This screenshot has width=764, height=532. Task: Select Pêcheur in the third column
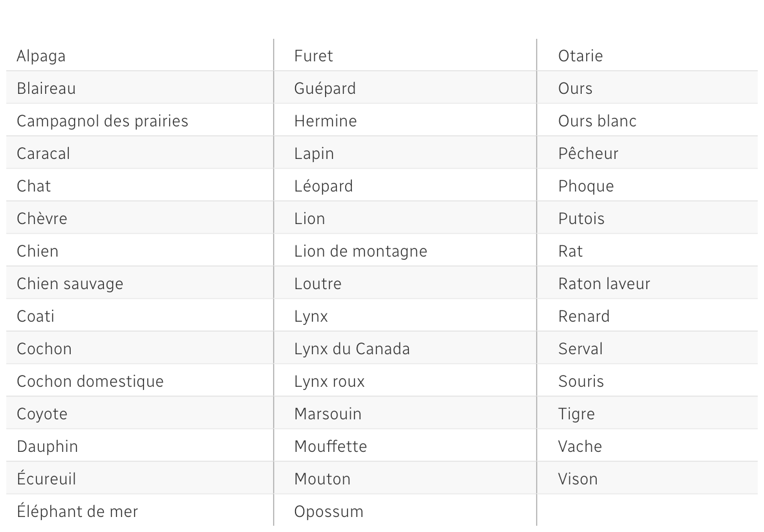(588, 154)
